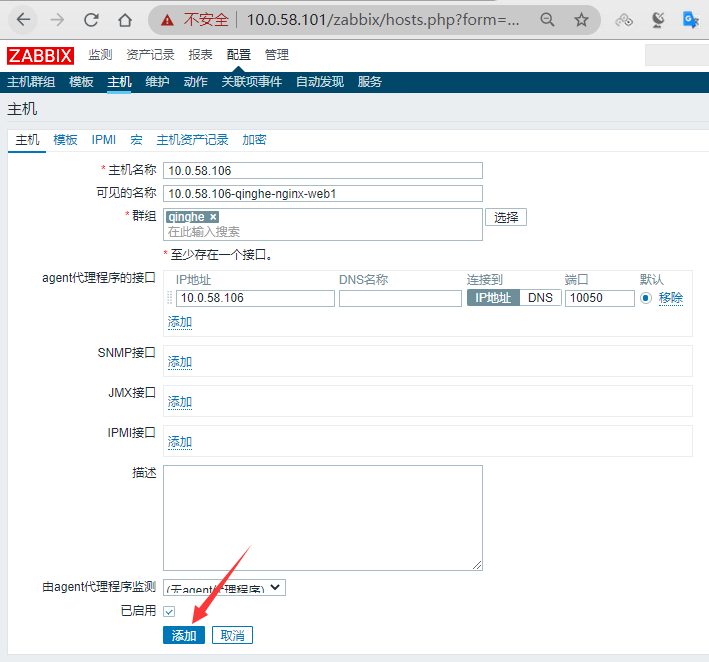Image resolution: width=709 pixels, height=662 pixels.
Task: Open the 资产记录 top menu
Action: [150, 55]
